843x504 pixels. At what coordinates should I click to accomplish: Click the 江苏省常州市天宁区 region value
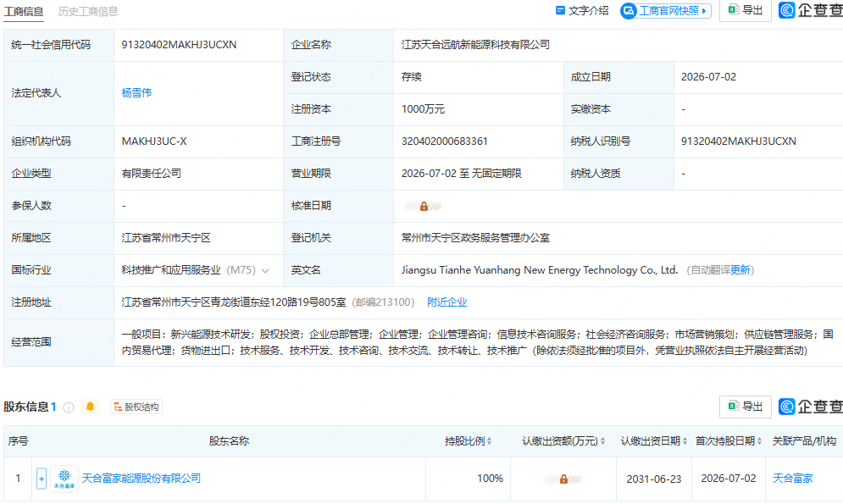(x=166, y=238)
